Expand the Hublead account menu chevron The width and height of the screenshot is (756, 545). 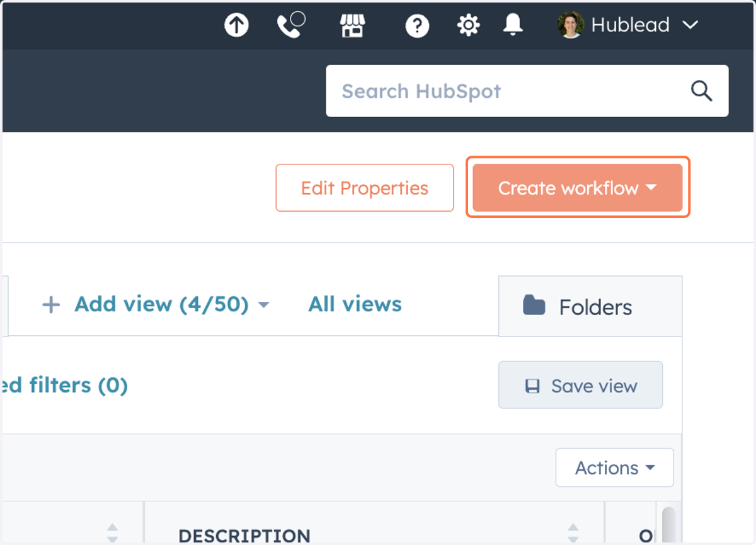click(x=690, y=25)
